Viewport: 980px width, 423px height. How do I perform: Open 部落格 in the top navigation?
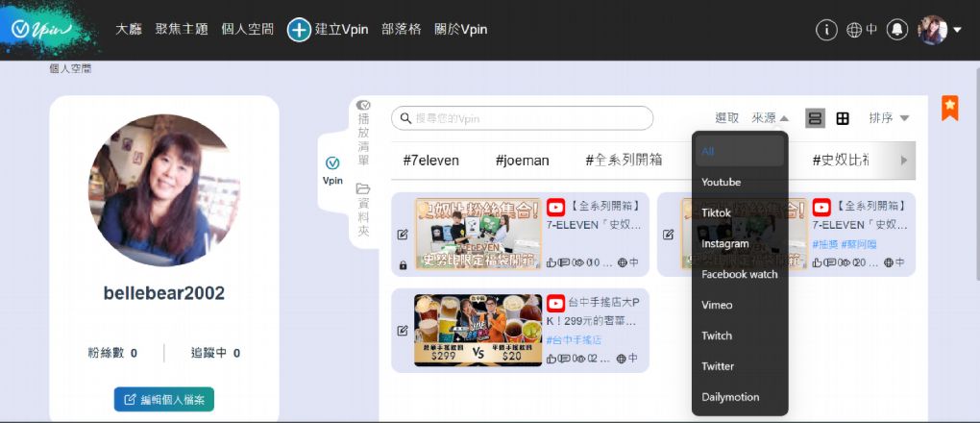point(402,30)
